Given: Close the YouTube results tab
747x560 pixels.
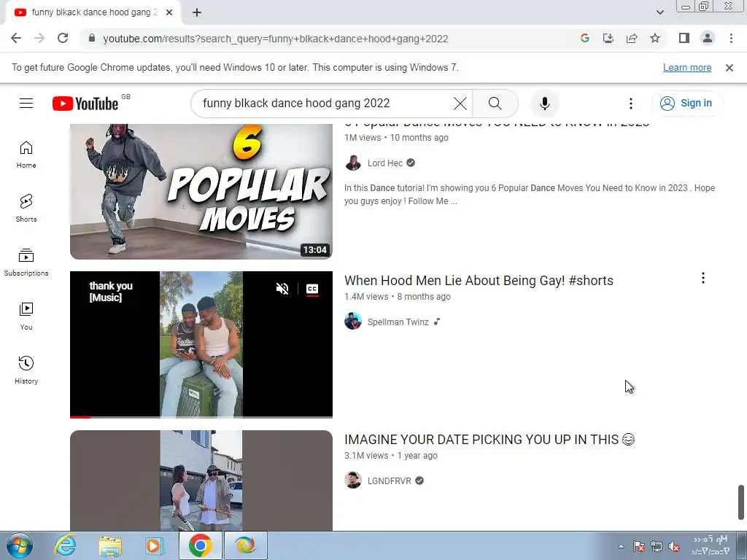Looking at the screenshot, I should click(169, 12).
